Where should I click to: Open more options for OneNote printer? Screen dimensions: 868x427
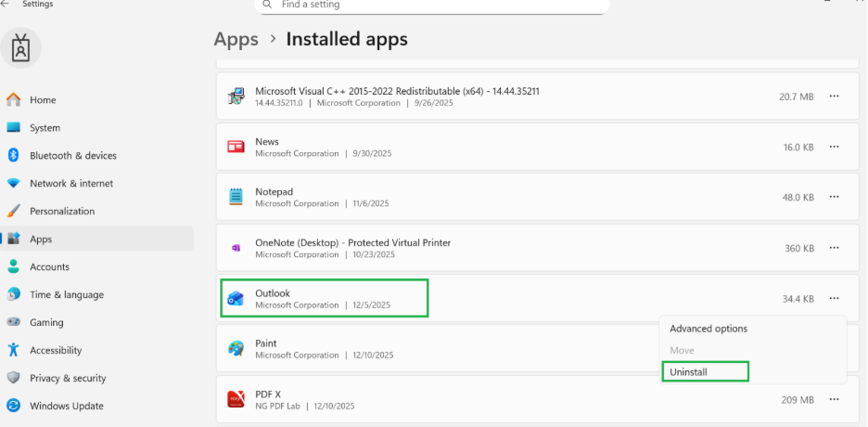coord(835,248)
